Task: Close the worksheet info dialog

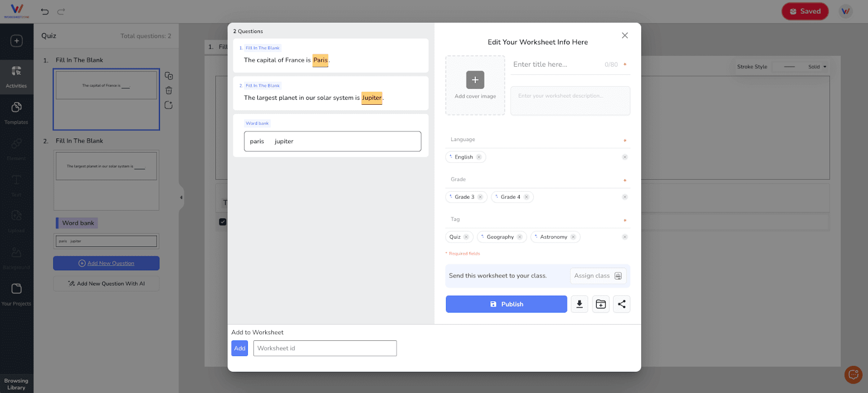Action: click(625, 35)
